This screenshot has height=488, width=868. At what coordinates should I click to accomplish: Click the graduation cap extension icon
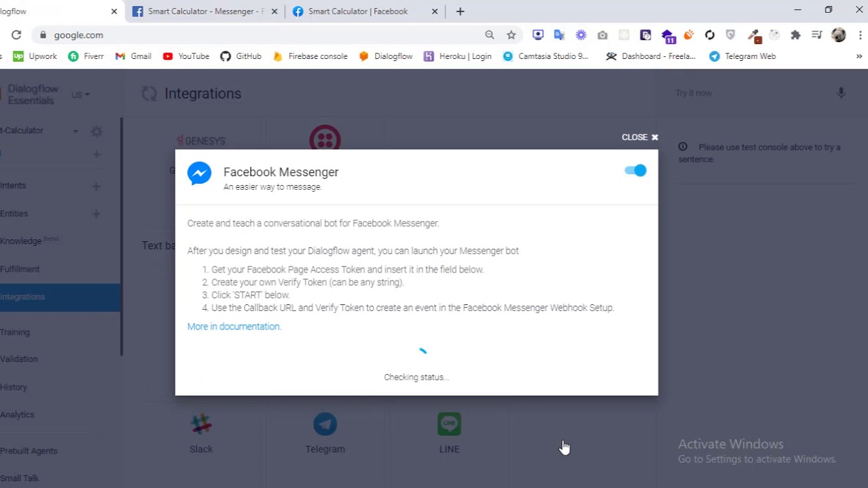[x=667, y=36]
